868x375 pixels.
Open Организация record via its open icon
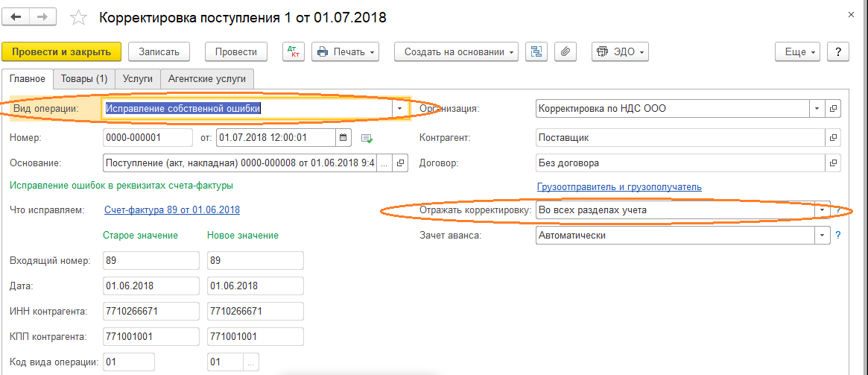(833, 109)
